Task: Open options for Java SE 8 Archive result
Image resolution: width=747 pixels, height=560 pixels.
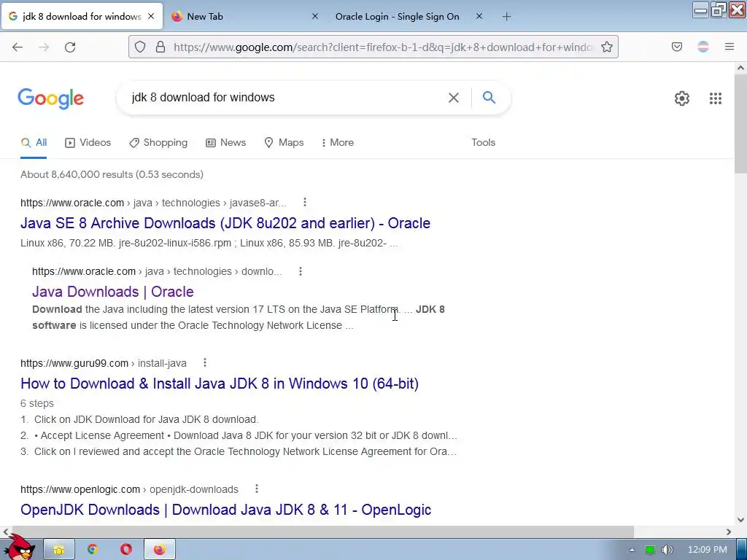Action: [x=305, y=203]
